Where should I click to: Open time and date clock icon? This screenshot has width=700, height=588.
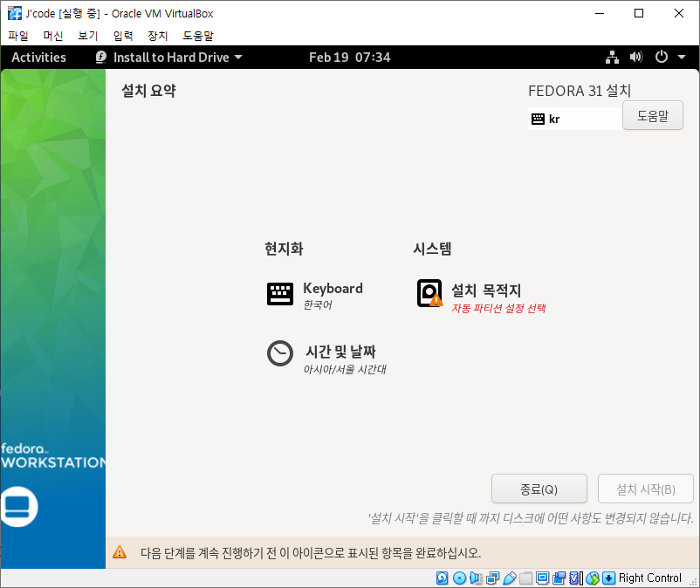tap(280, 353)
